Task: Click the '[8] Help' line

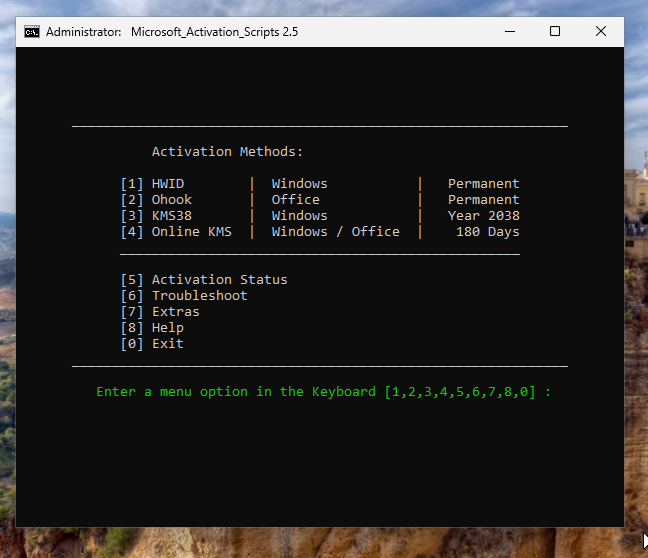Action: click(x=152, y=328)
